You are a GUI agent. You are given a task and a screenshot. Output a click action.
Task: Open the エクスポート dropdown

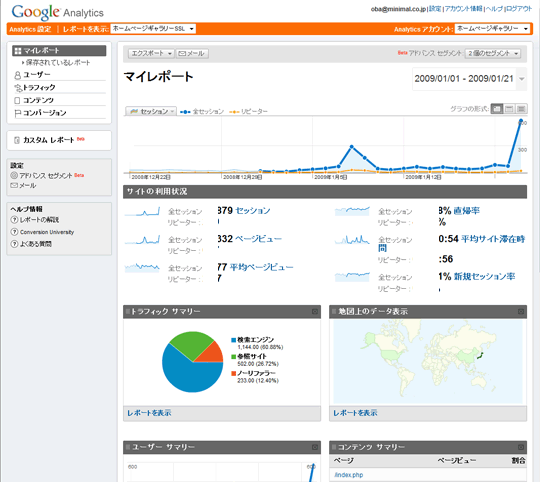151,53
